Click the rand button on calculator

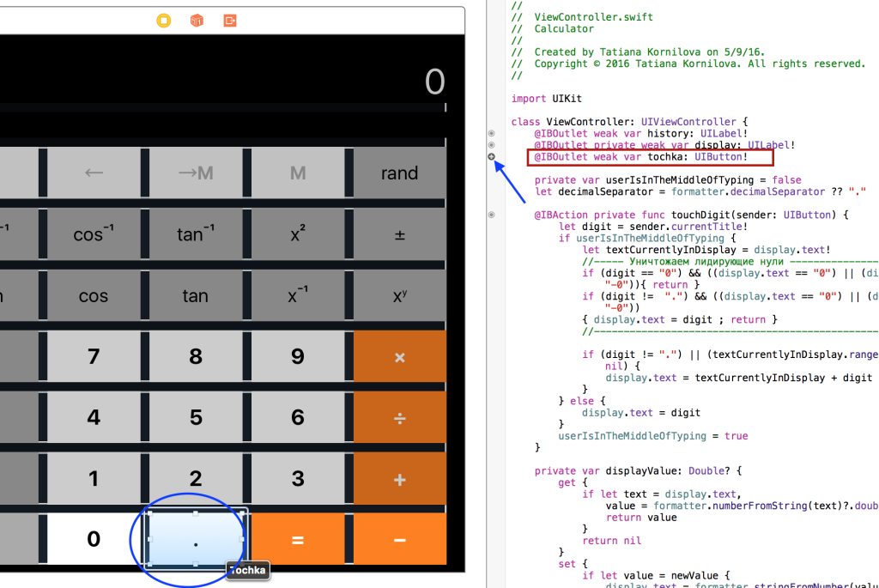point(399,173)
